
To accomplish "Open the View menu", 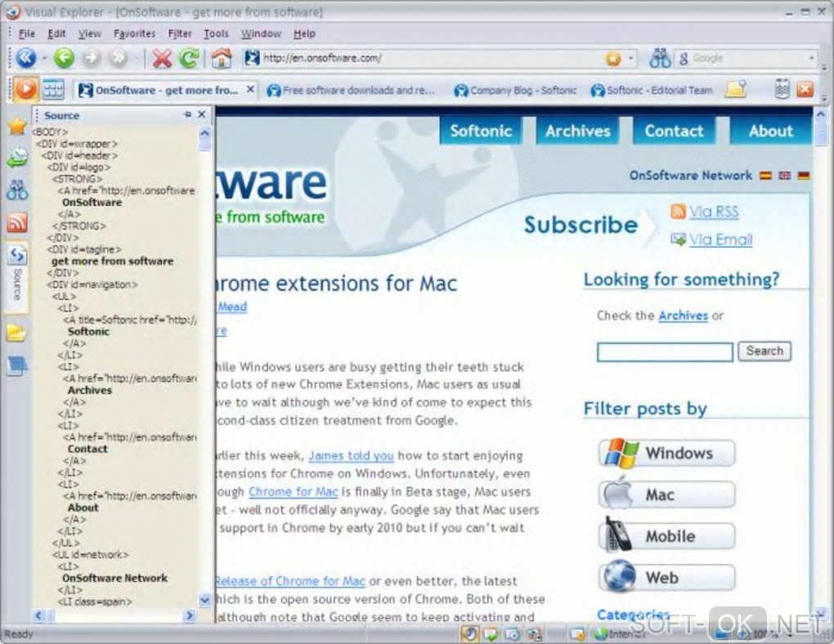I will click(90, 34).
